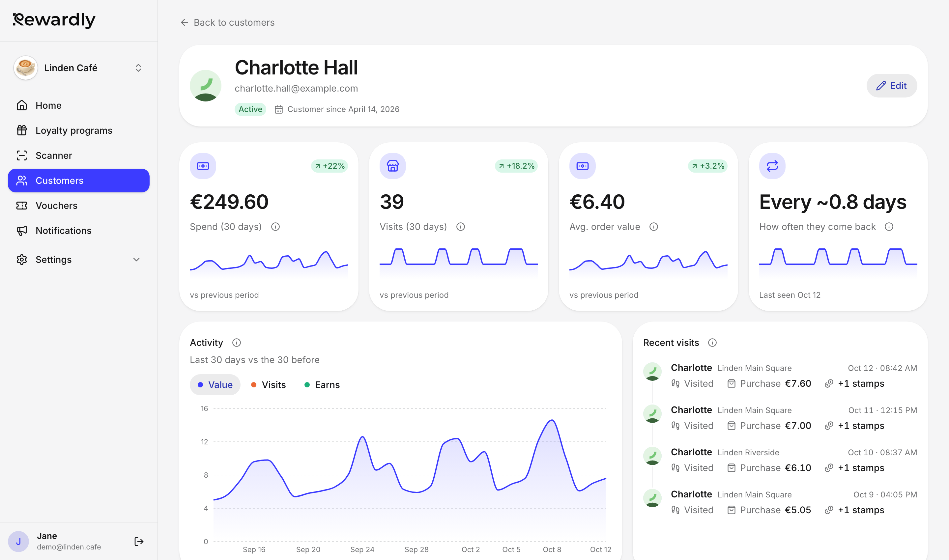Select Customers in the sidebar

coord(78,181)
